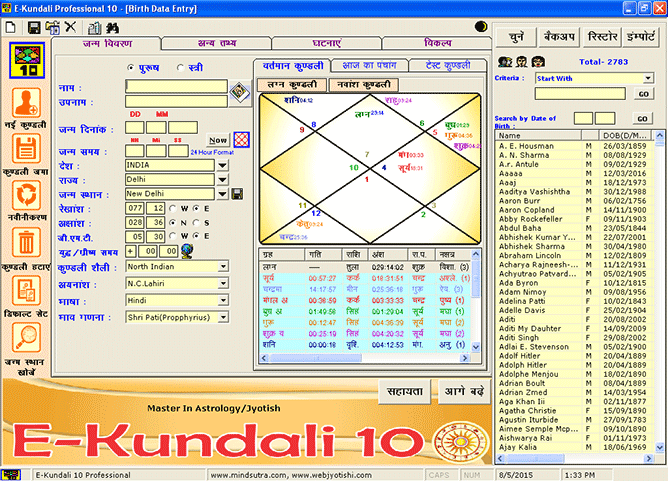Click the नई कुण्डली new person icon

(26, 103)
